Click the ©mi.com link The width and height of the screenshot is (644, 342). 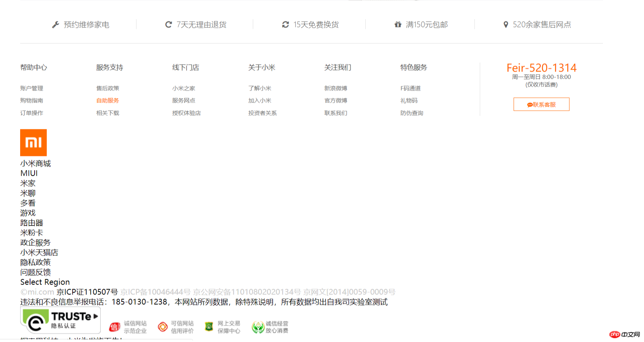click(x=37, y=292)
